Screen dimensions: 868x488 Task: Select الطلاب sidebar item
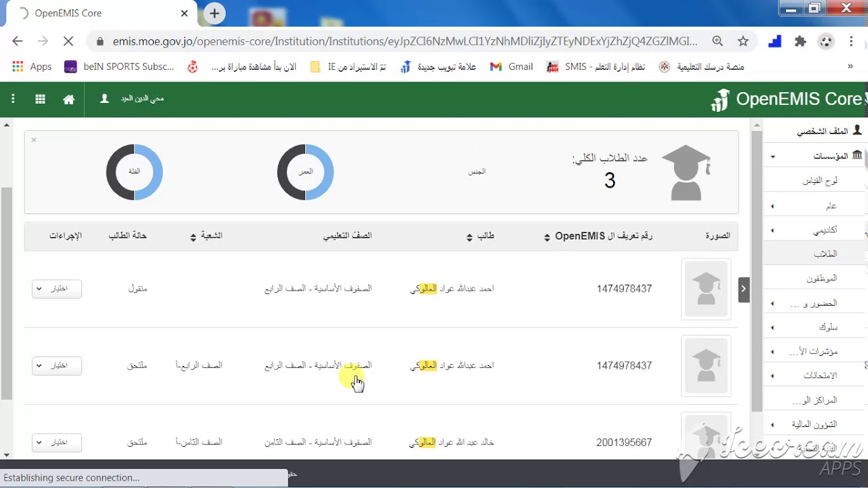(814, 254)
